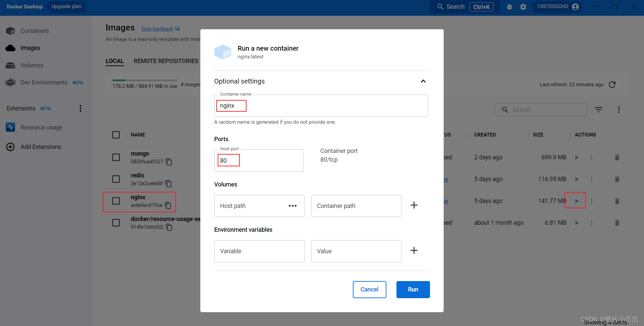Click the Run button in dialog
This screenshot has height=326, width=644.
tap(413, 289)
